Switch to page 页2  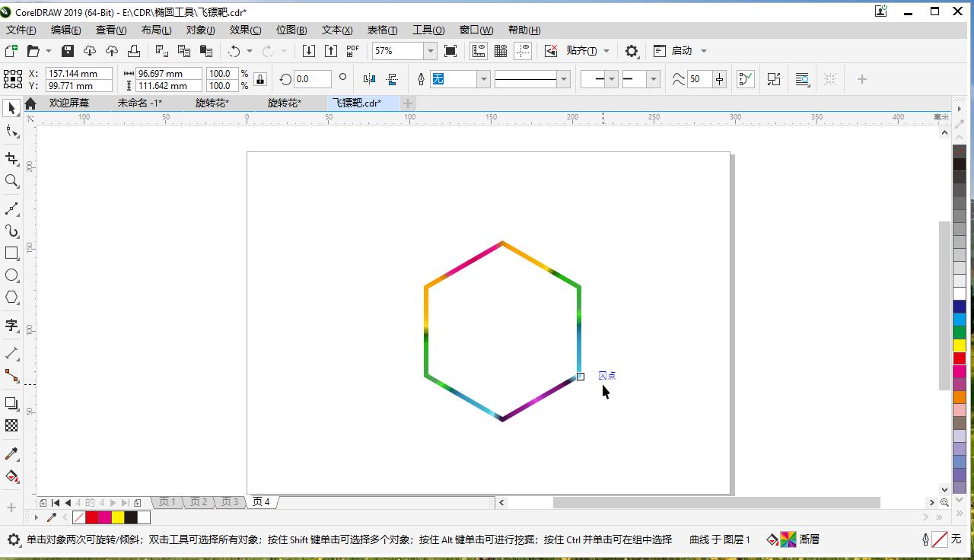198,502
